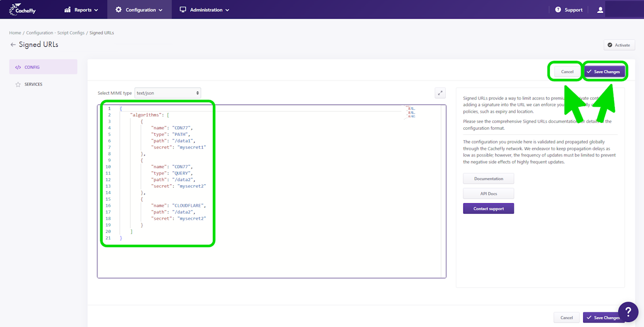This screenshot has height=327, width=644.
Task: Click the top Cancel button
Action: click(567, 72)
